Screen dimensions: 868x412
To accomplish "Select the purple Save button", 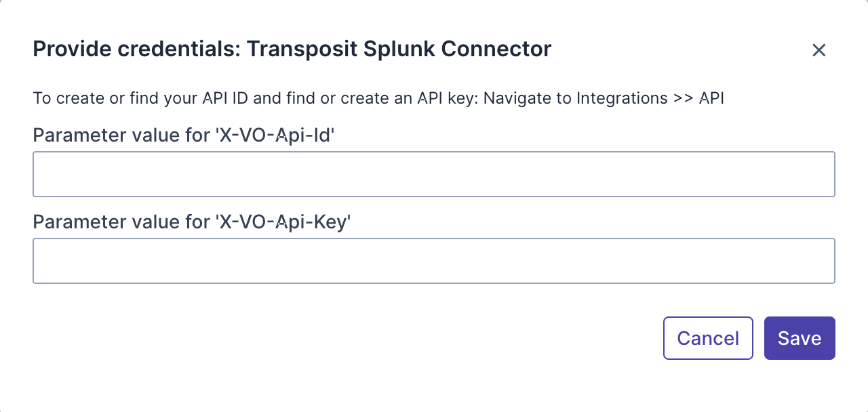I will pos(799,338).
